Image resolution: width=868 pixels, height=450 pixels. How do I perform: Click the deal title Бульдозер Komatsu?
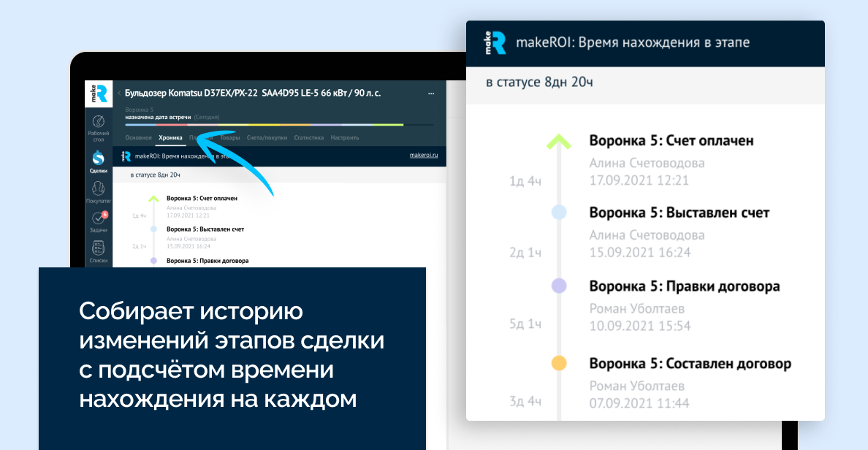[x=253, y=93]
